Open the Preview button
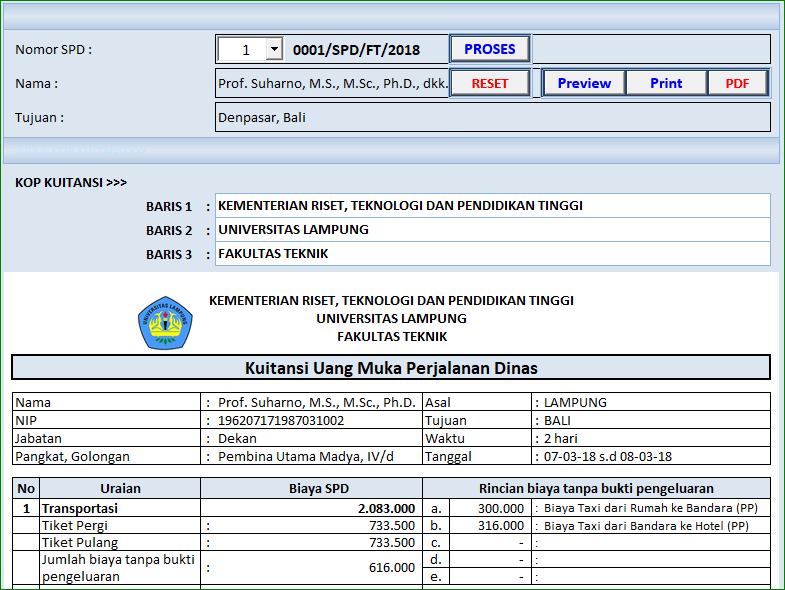The image size is (785, 590). (x=584, y=83)
